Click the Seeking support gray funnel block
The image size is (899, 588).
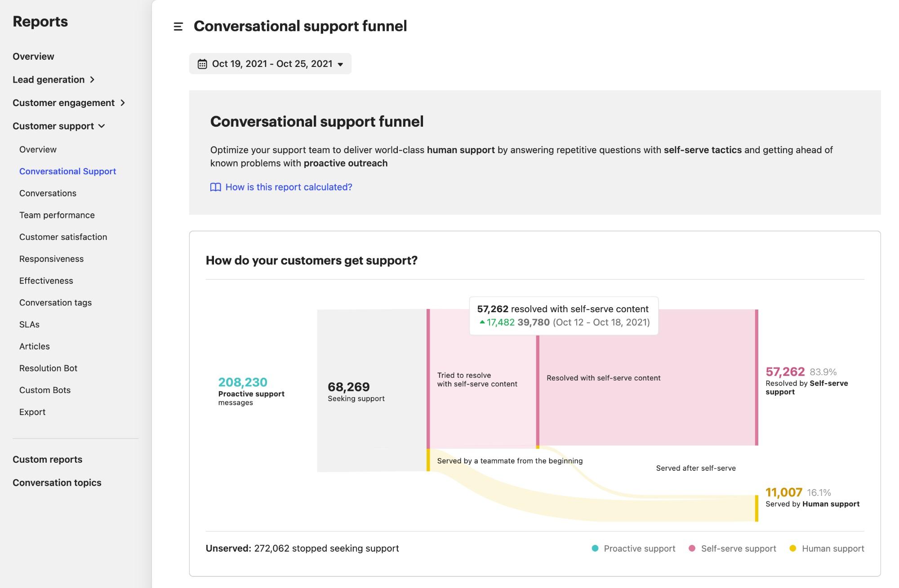(x=372, y=390)
